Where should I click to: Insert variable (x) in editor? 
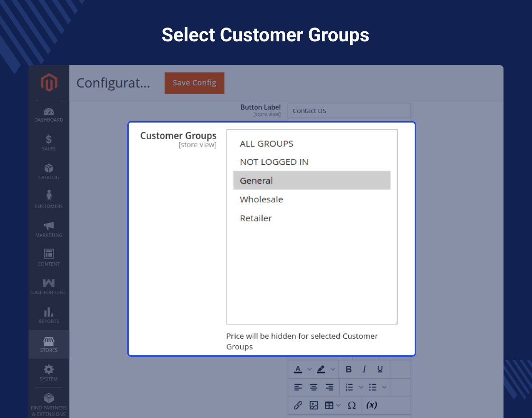(372, 405)
